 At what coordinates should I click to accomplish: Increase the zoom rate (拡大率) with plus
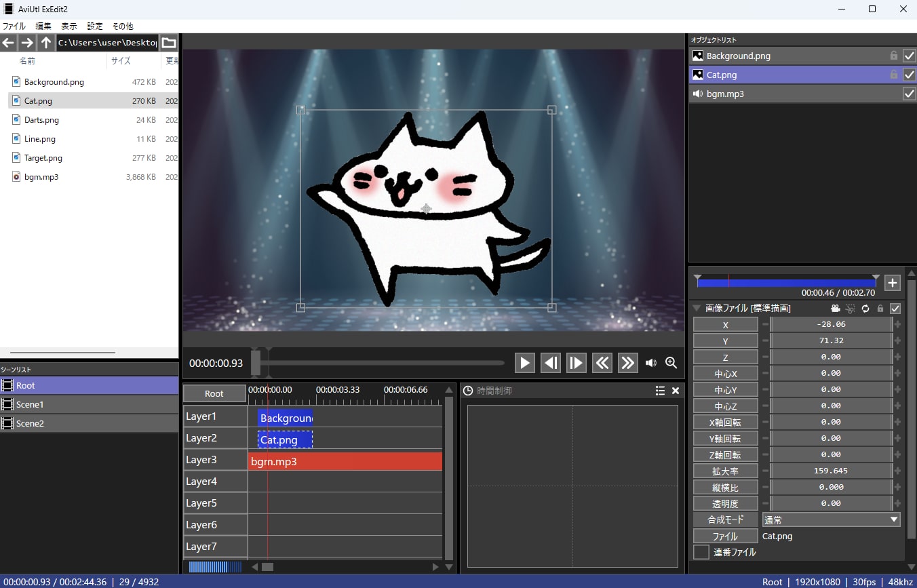pyautogui.click(x=898, y=471)
